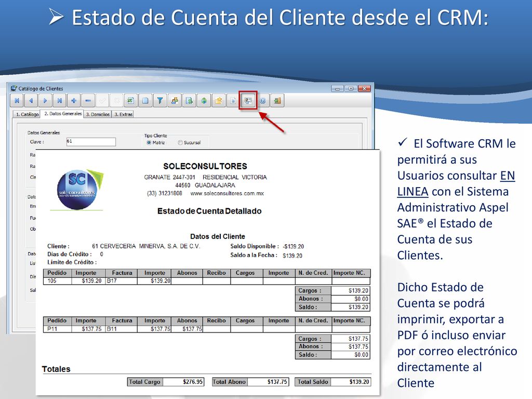Click the Estado de Cuenta Detallado heading
The image size is (532, 399).
(209, 211)
